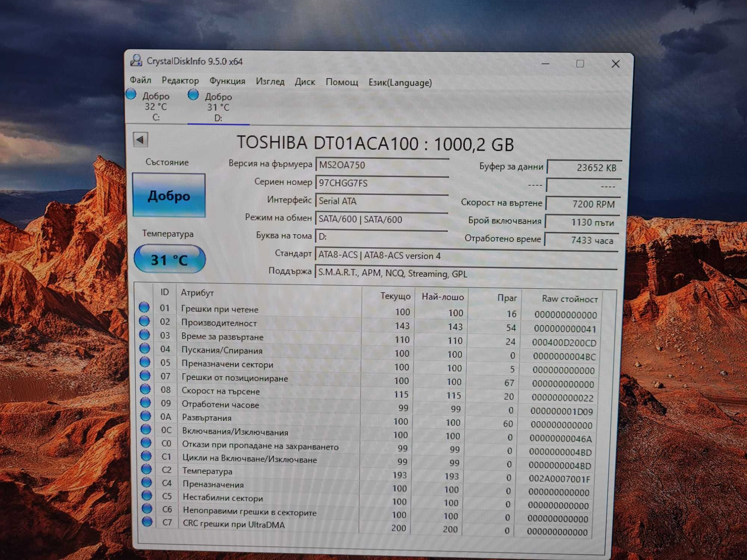Click status circle for 07 Грешки от позициониране

click(145, 375)
